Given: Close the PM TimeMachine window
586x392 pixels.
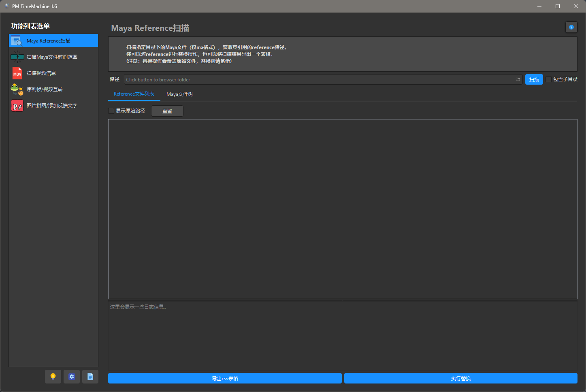Looking at the screenshot, I should 576,6.
